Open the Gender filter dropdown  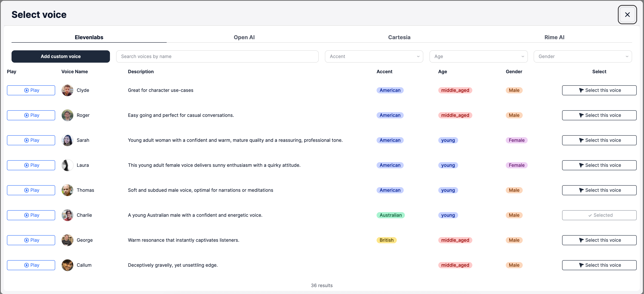coord(583,56)
